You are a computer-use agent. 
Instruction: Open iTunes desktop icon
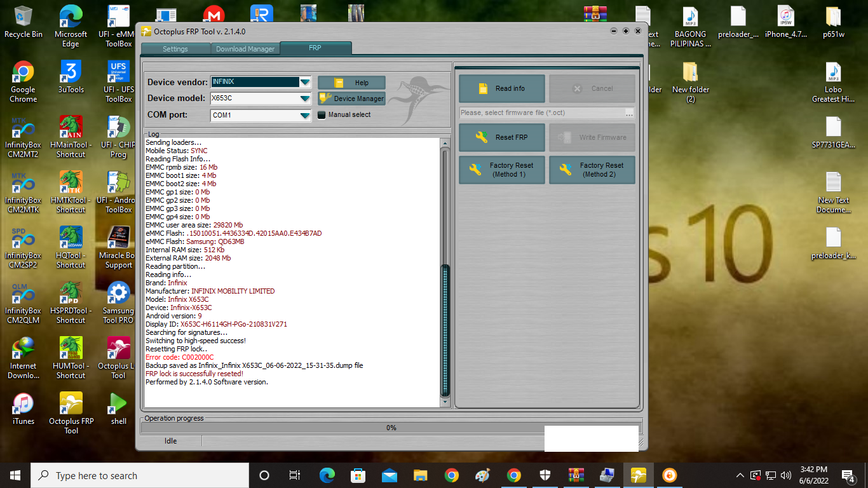(x=24, y=409)
